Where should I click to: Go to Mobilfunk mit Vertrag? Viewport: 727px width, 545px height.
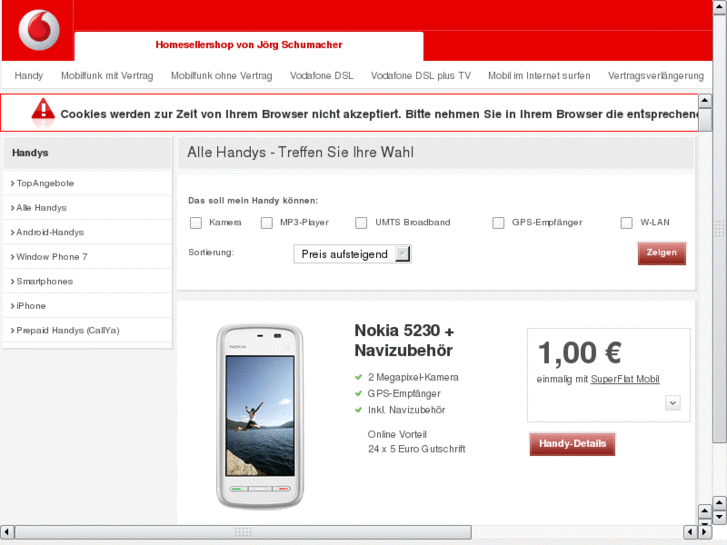coord(107,76)
